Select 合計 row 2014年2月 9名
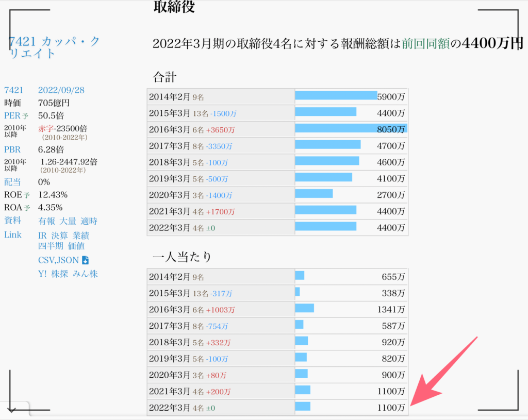The width and height of the screenshot is (528, 420). pos(277,97)
